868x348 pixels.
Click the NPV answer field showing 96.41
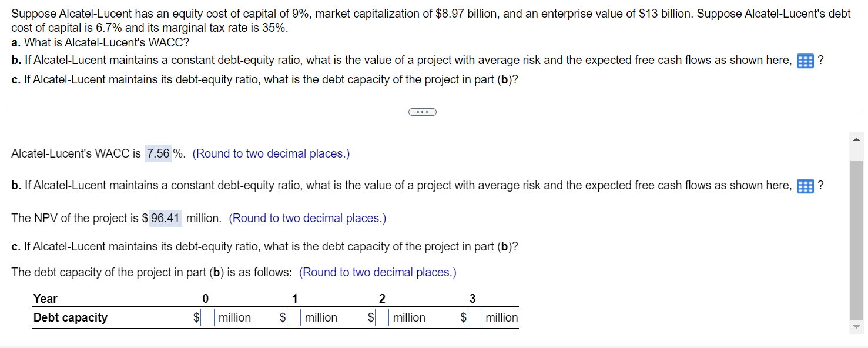[x=165, y=219]
